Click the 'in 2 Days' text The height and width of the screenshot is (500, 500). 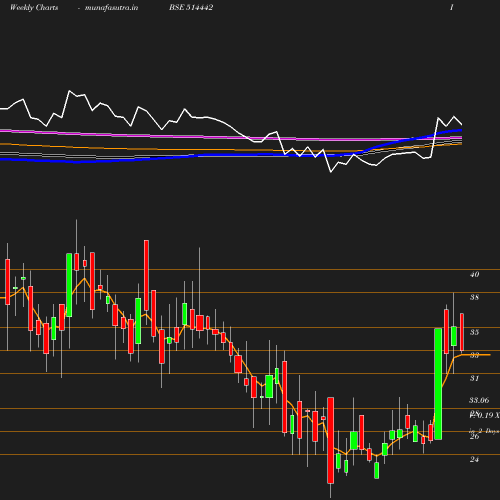click(484, 431)
